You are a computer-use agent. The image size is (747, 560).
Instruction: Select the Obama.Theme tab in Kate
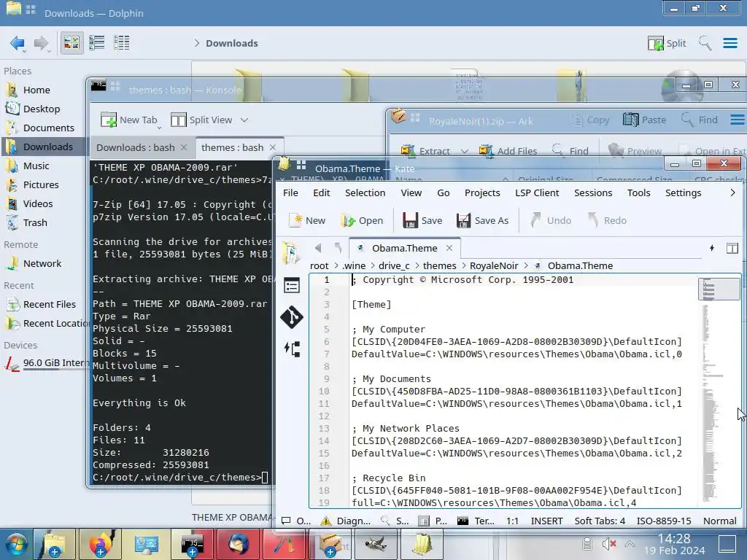(404, 248)
